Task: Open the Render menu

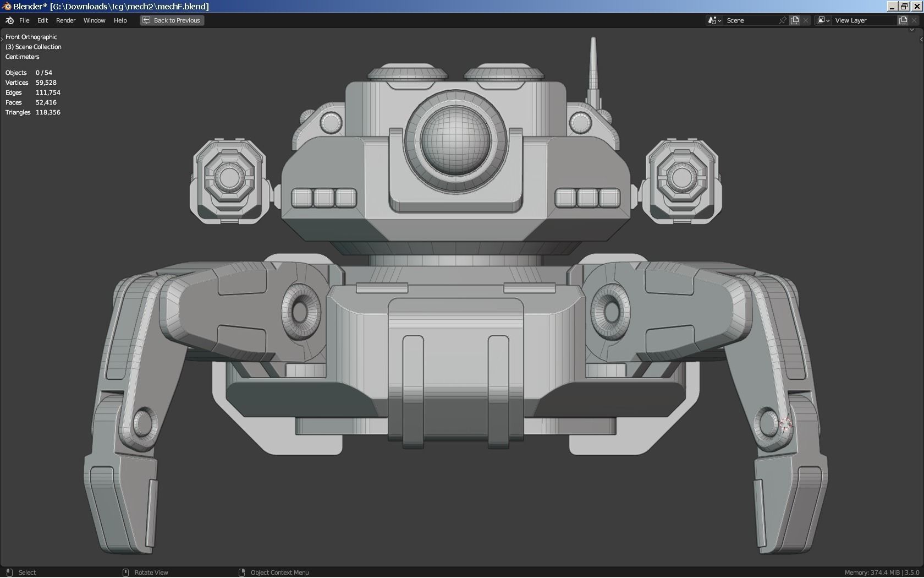Action: click(65, 20)
